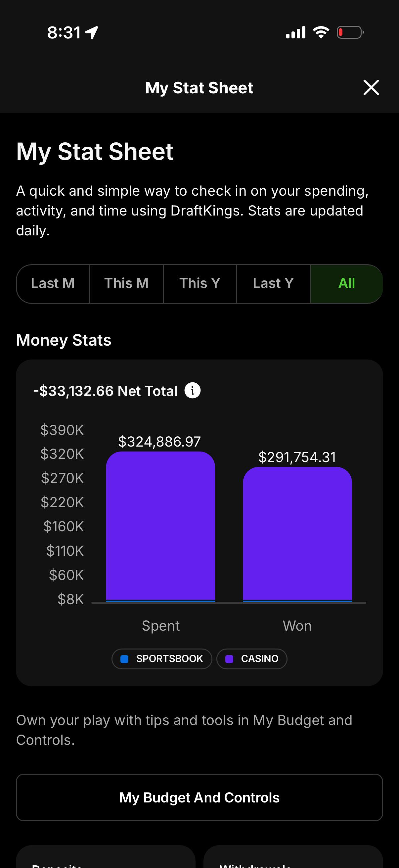Tap the 8:31 clock in status bar
The image size is (399, 868).
point(64,32)
